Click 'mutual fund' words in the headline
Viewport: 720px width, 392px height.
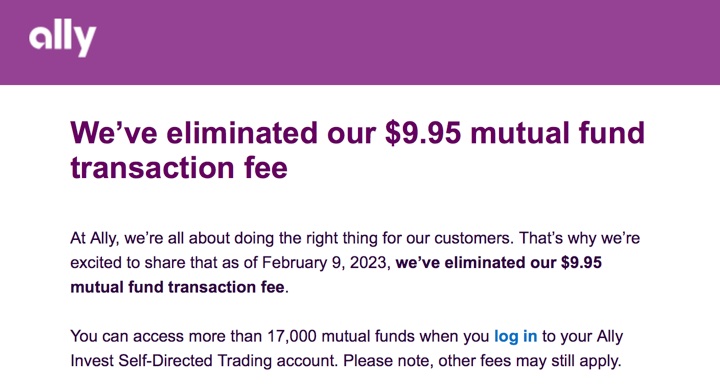click(558, 133)
